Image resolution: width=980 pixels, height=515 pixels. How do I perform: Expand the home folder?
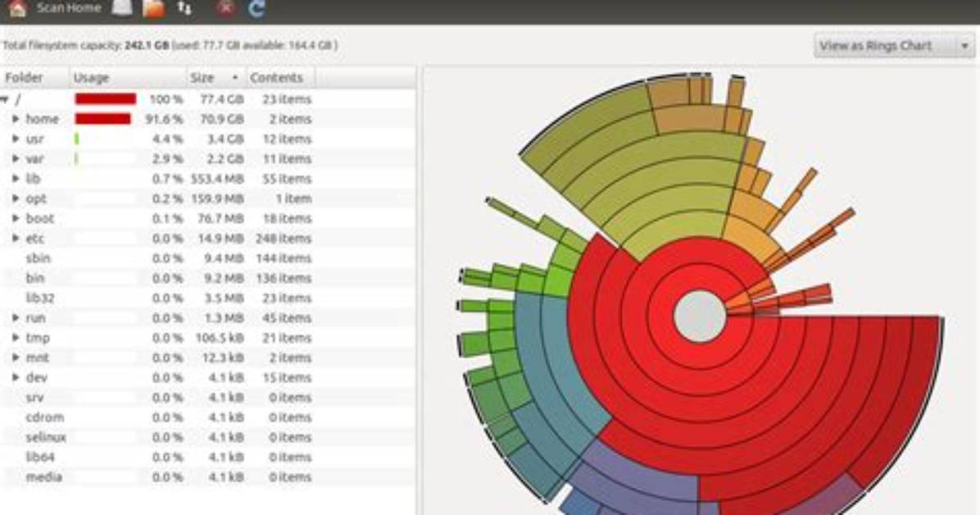(16, 119)
